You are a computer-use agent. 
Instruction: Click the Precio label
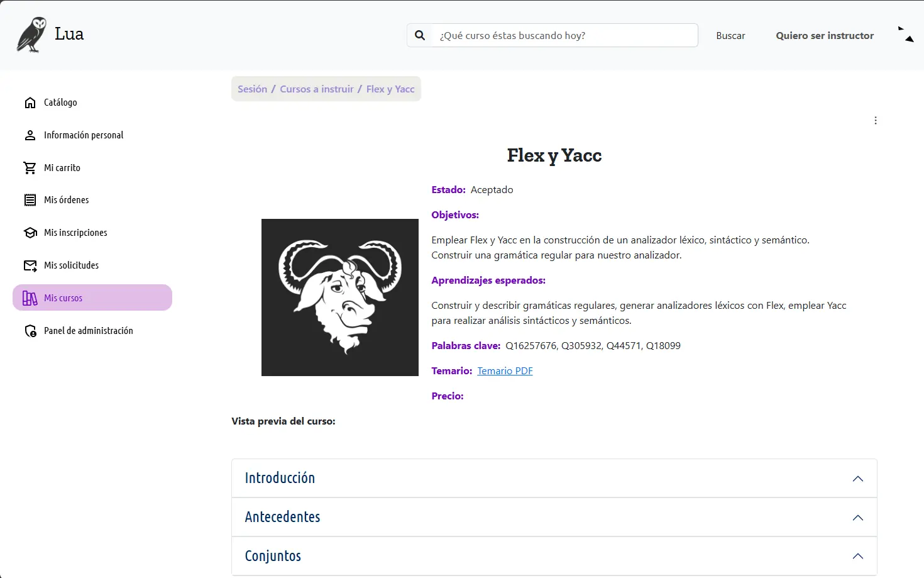point(448,396)
